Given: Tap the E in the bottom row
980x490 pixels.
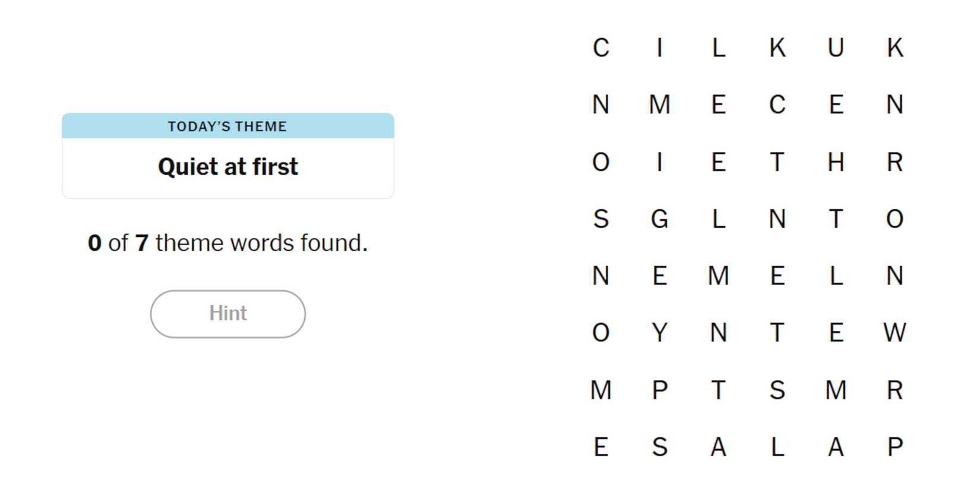Looking at the screenshot, I should tap(600, 447).
